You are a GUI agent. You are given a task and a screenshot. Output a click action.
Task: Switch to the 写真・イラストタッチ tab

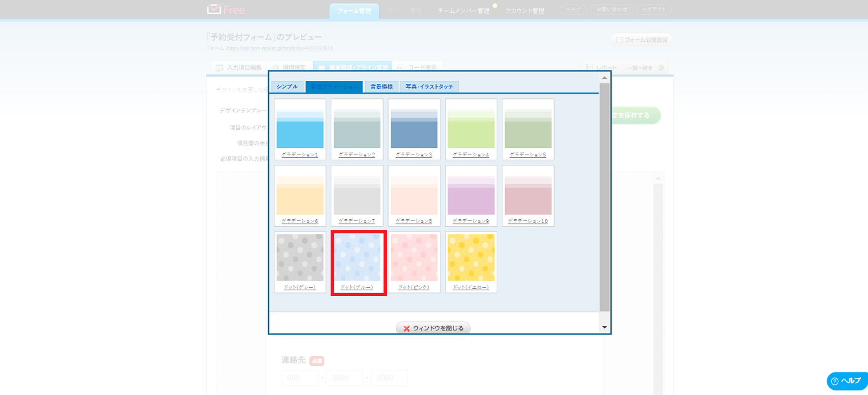pos(429,87)
